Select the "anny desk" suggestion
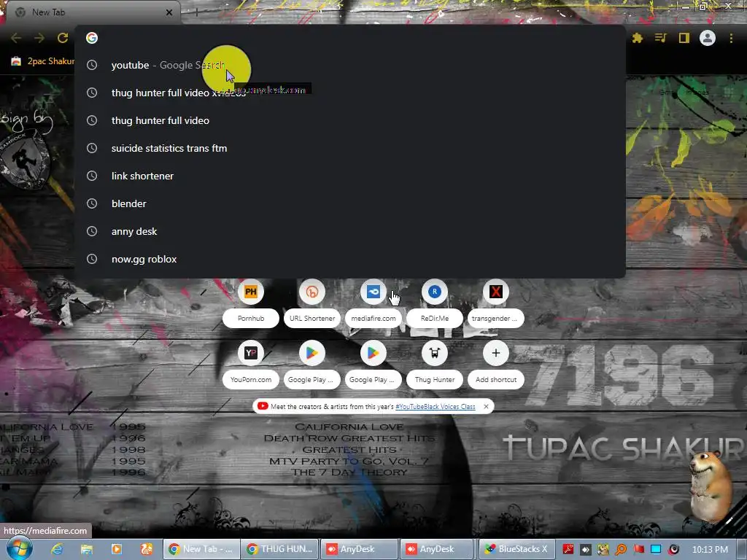Image resolution: width=747 pixels, height=560 pixels. [350, 231]
